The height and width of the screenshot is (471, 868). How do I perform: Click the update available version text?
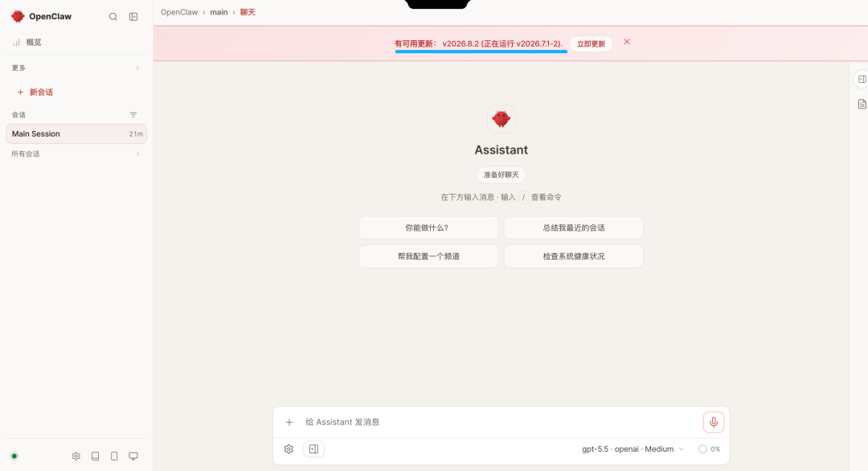[479, 43]
